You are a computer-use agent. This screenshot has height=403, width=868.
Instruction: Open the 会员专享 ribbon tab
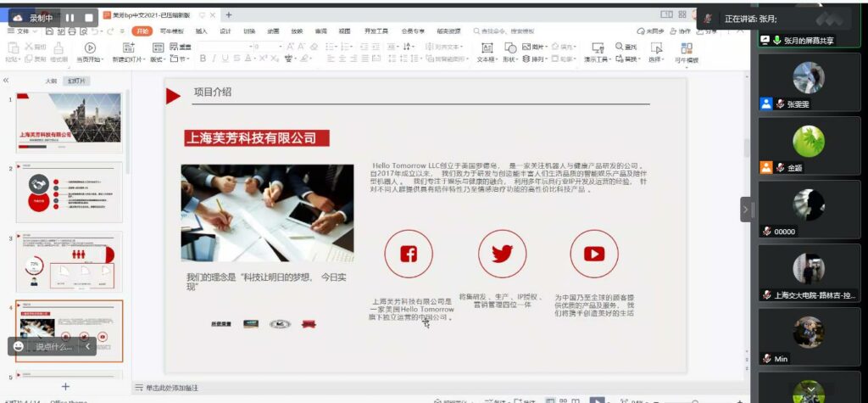(x=413, y=31)
